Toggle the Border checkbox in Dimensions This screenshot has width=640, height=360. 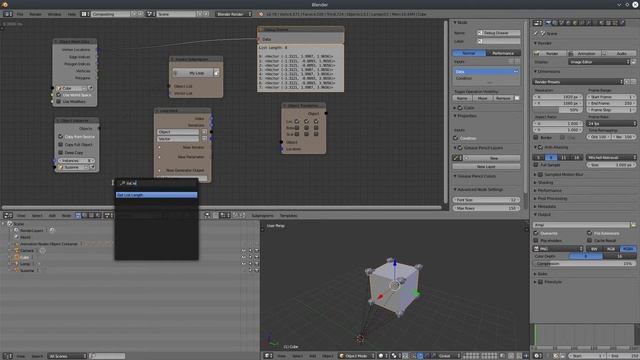[536, 138]
